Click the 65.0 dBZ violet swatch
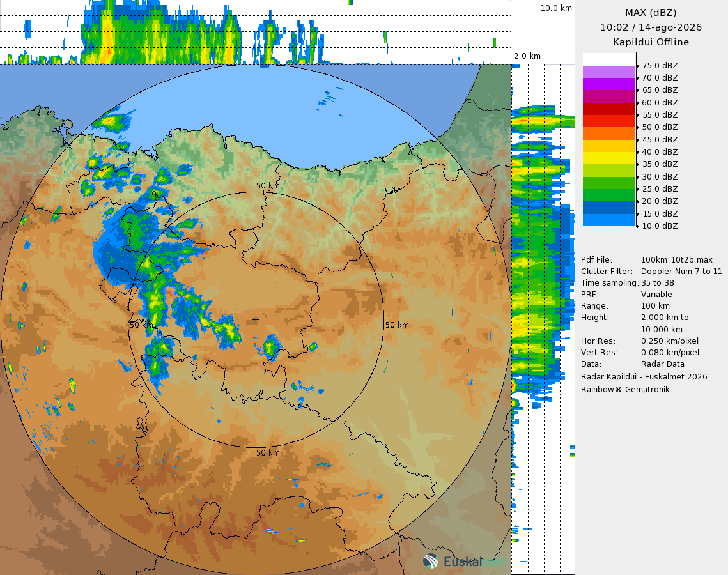This screenshot has height=575, width=728. 608,84
